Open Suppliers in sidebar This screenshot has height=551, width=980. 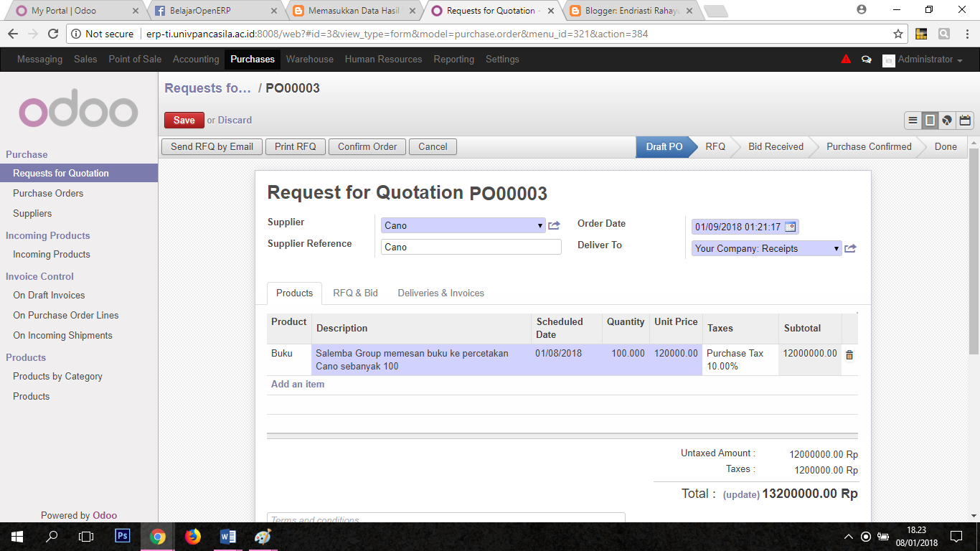32,214
